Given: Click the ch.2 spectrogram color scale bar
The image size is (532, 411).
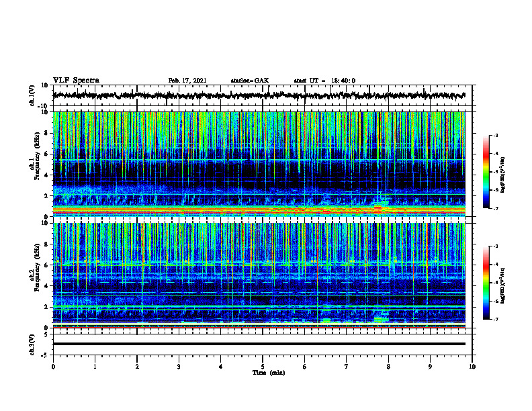Looking at the screenshot, I should [x=486, y=283].
